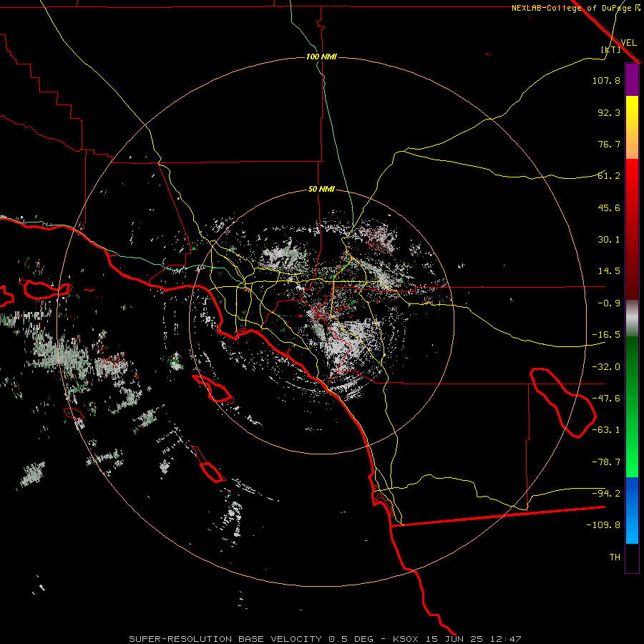This screenshot has width=644, height=644.
Task: Click the VEL legend title
Action: (x=628, y=43)
